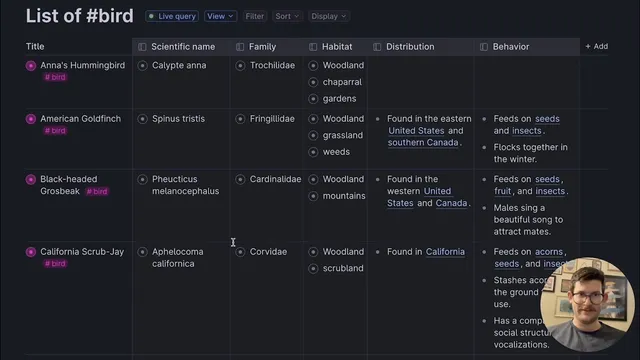Click Black-headed Grosbeak pink node bullet
This screenshot has height=360, width=640.
click(31, 179)
